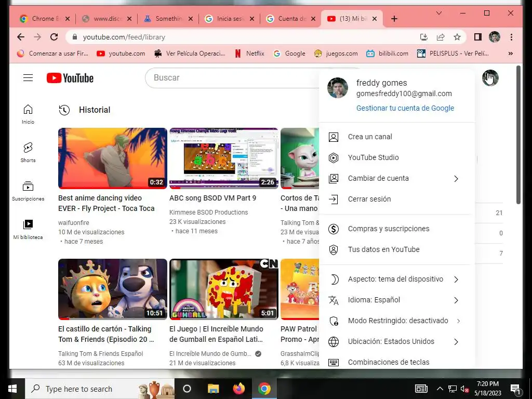Show more bookmarks with the double-chevron

click(x=510, y=54)
